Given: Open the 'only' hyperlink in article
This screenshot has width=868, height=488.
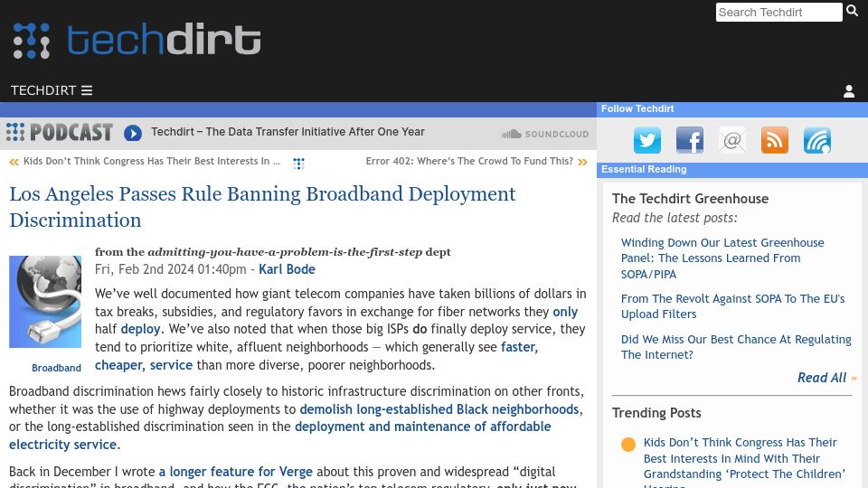Looking at the screenshot, I should pyautogui.click(x=565, y=312).
